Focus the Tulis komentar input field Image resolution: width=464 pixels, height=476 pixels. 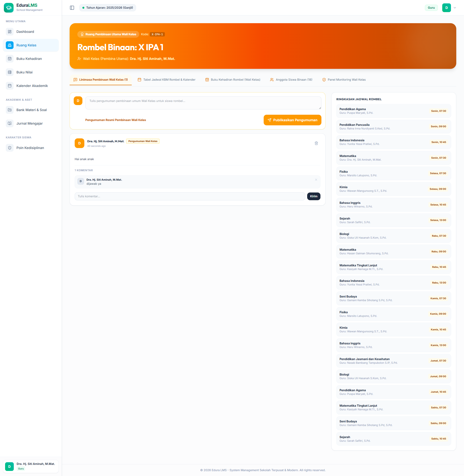(190, 197)
